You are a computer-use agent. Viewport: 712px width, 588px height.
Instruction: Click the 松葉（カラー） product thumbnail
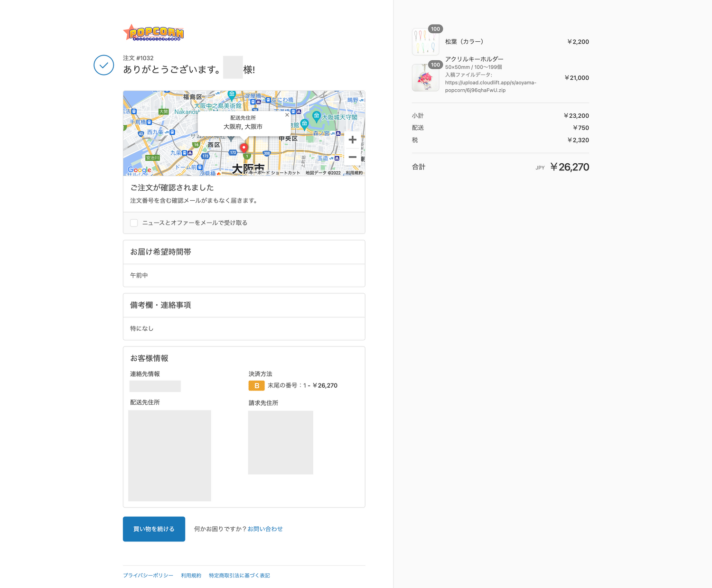coord(425,42)
